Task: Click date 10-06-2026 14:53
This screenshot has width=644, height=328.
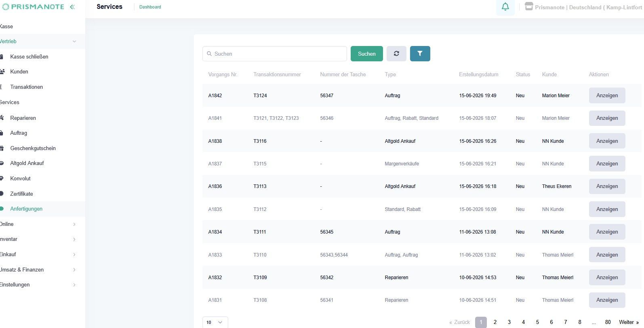Action: tap(478, 278)
